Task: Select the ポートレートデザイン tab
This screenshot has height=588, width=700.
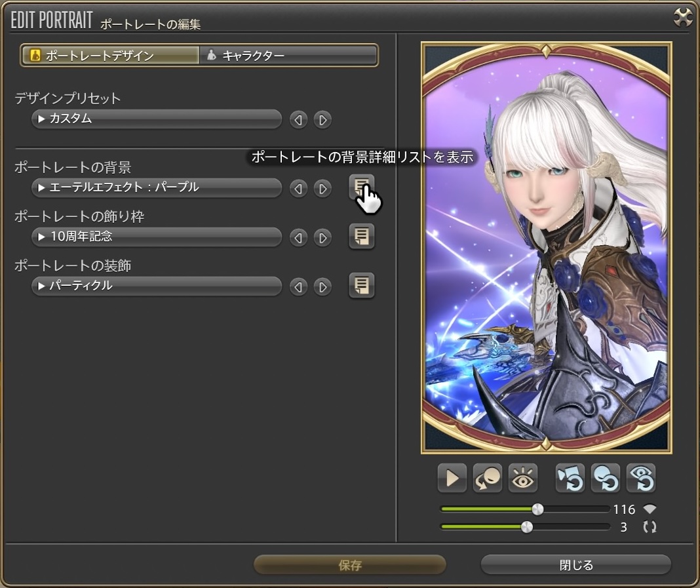Action: click(110, 56)
